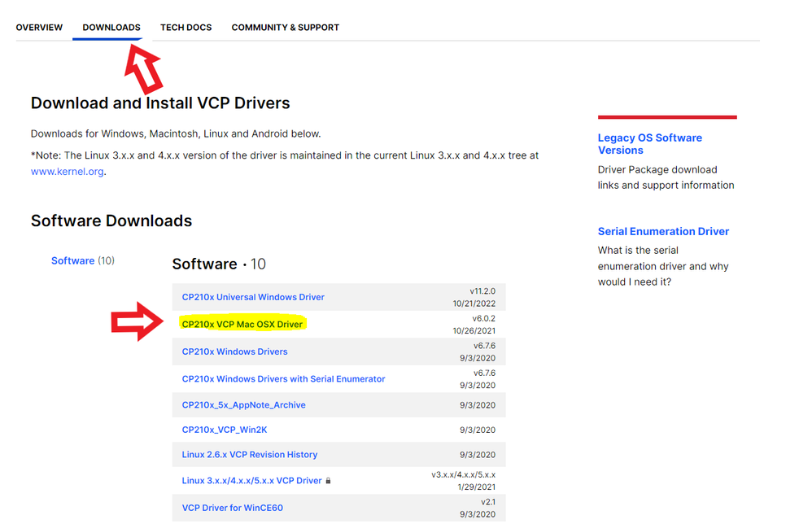
Task: View Linux 2.6.x VCP Revision History
Action: point(249,455)
